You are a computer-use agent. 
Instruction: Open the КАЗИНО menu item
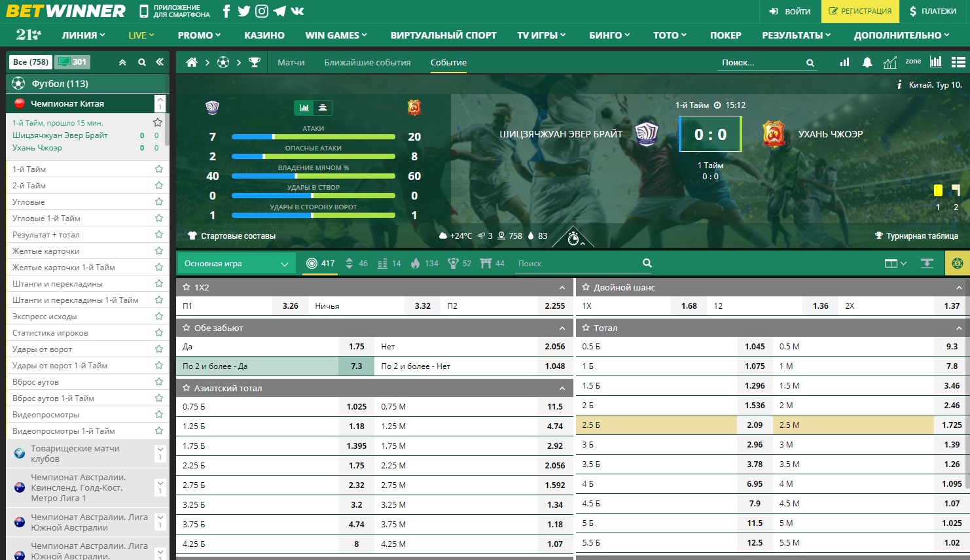(264, 35)
